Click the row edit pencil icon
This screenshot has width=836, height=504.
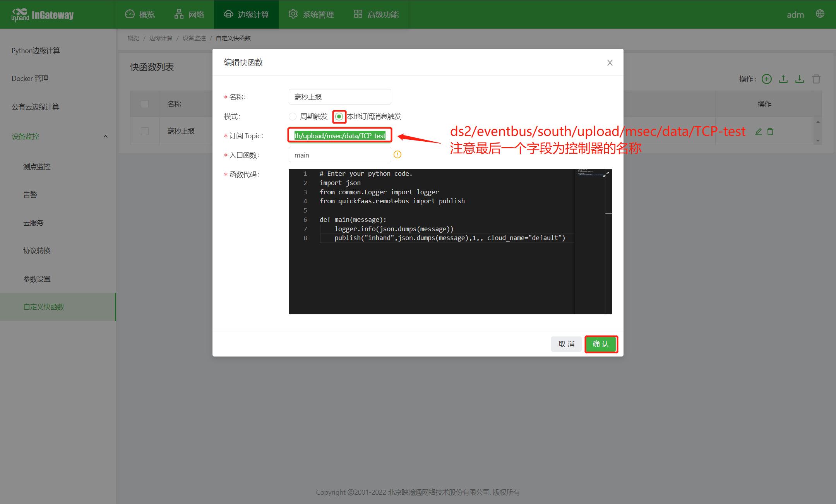[x=759, y=132]
